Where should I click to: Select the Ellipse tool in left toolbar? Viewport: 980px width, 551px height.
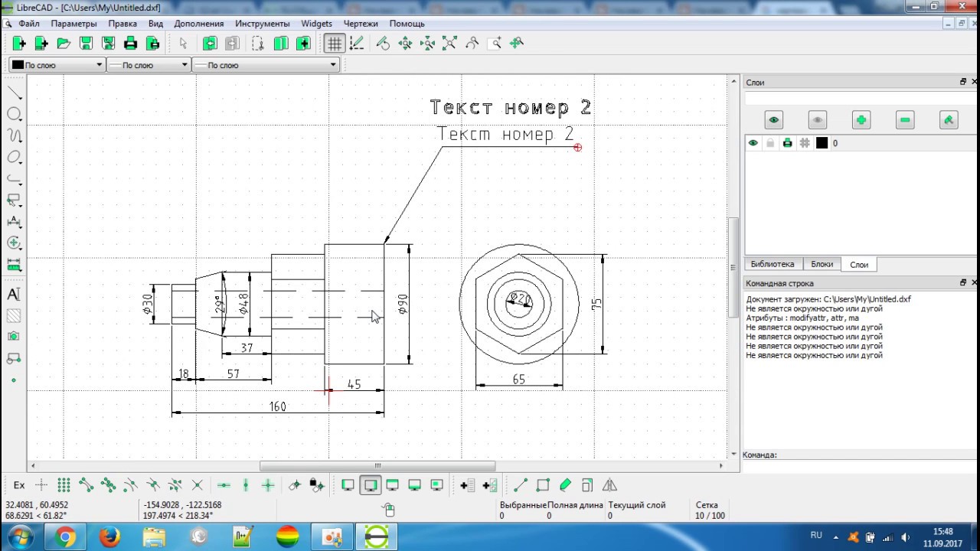tap(14, 157)
